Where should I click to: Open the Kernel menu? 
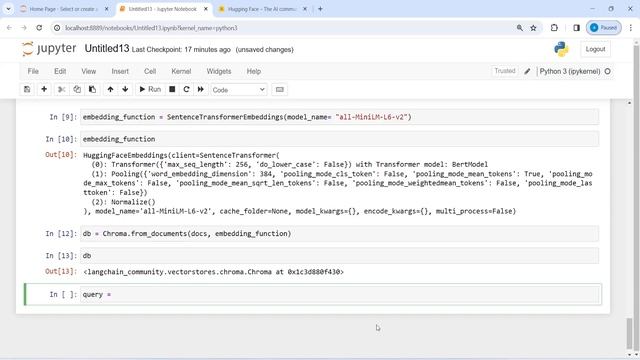[181, 71]
